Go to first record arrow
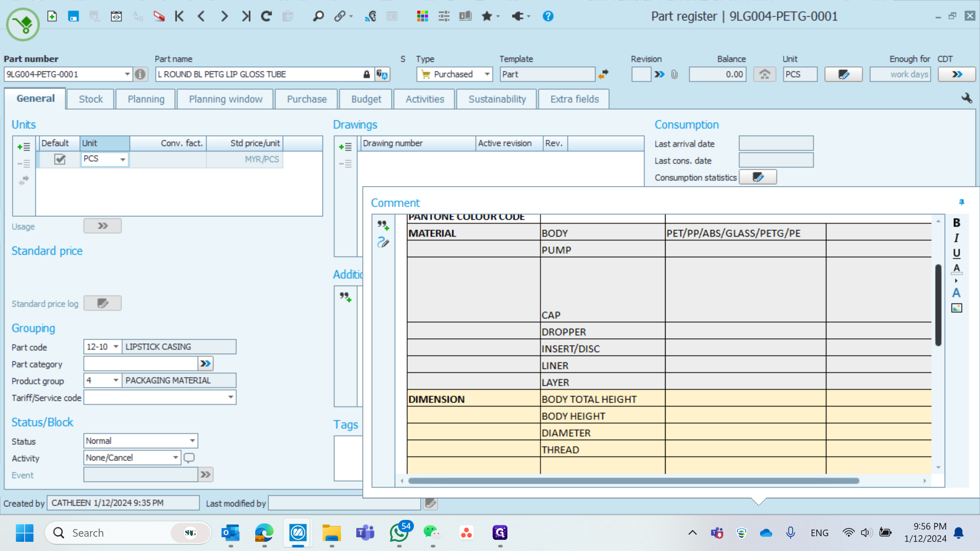The image size is (980, 551). tap(179, 16)
